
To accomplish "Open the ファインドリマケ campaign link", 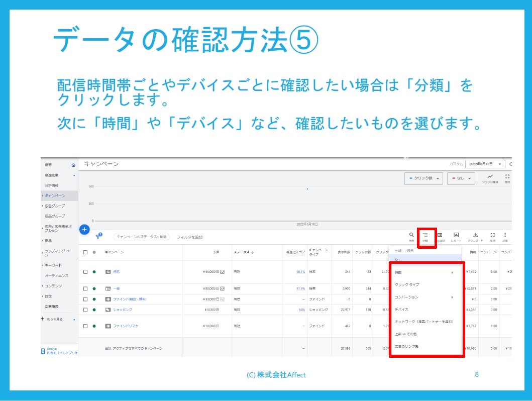I will [126, 326].
